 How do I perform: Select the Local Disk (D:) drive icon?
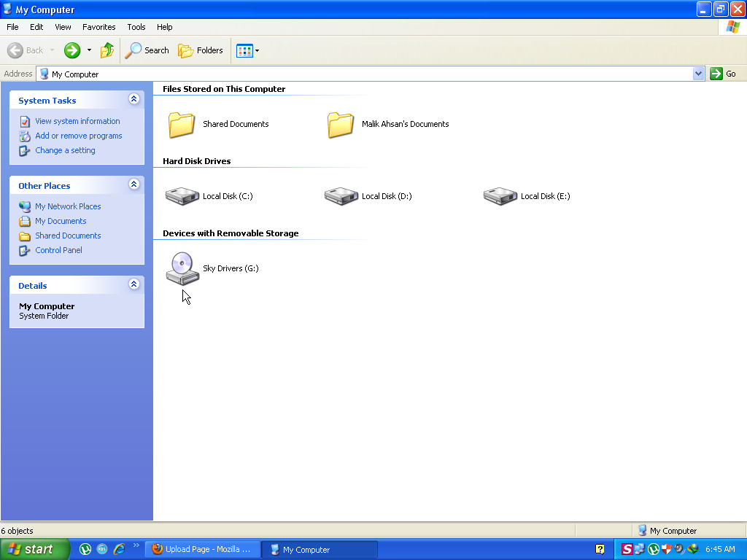click(x=341, y=196)
